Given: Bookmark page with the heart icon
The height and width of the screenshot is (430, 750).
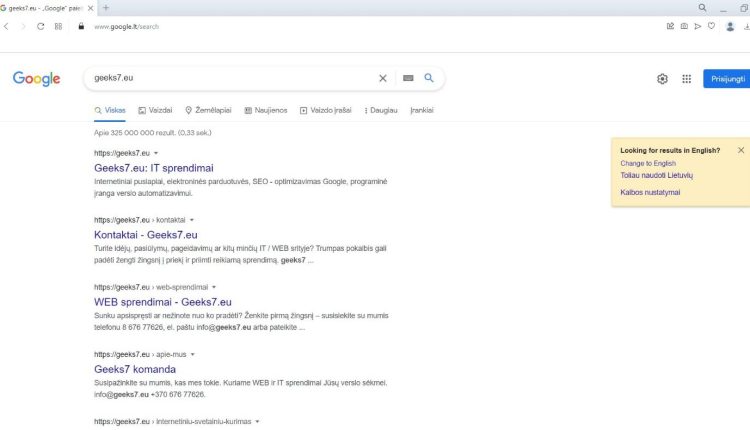Looking at the screenshot, I should 711,26.
